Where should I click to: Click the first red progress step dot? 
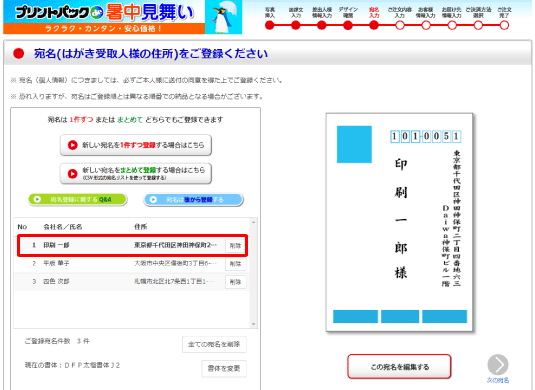(270, 25)
